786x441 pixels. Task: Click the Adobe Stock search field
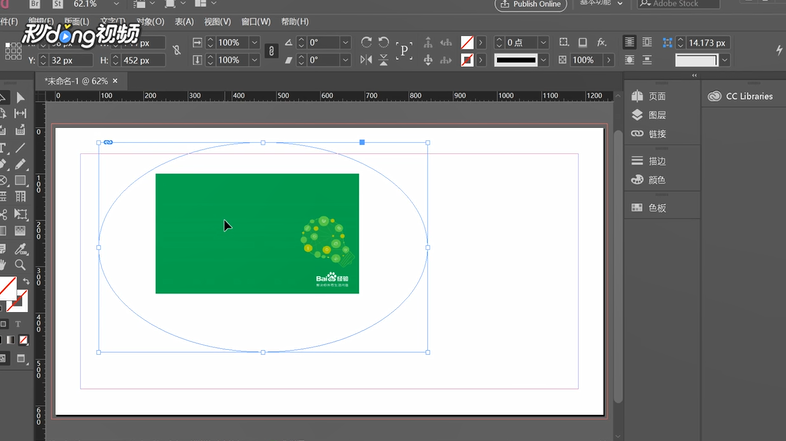(678, 4)
